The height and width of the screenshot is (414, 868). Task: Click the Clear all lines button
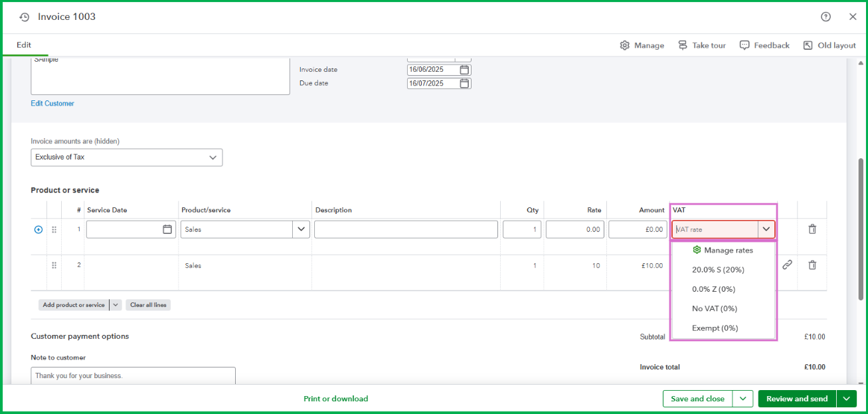(148, 305)
